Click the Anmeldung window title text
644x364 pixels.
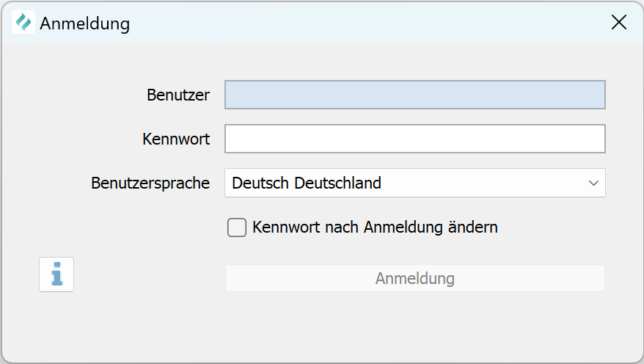click(x=84, y=23)
